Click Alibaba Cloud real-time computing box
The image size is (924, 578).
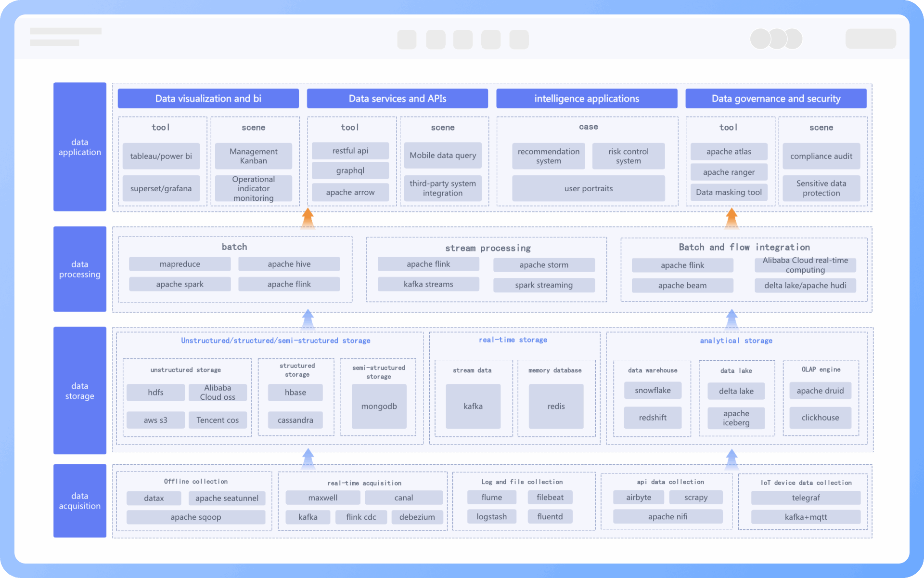coord(805,265)
